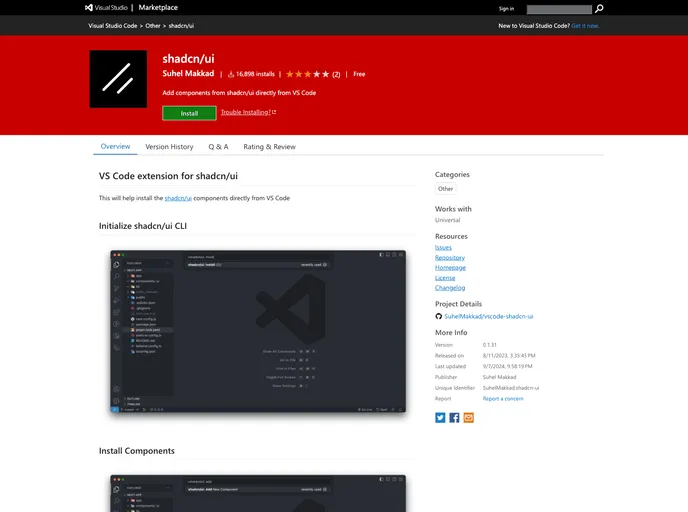Open Trouble Installing help link

coord(248,112)
